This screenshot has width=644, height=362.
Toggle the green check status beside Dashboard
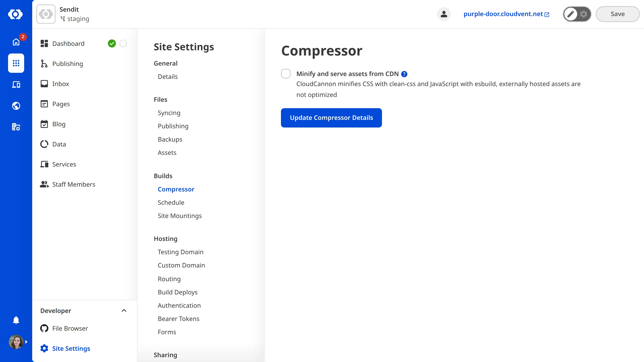click(x=112, y=43)
